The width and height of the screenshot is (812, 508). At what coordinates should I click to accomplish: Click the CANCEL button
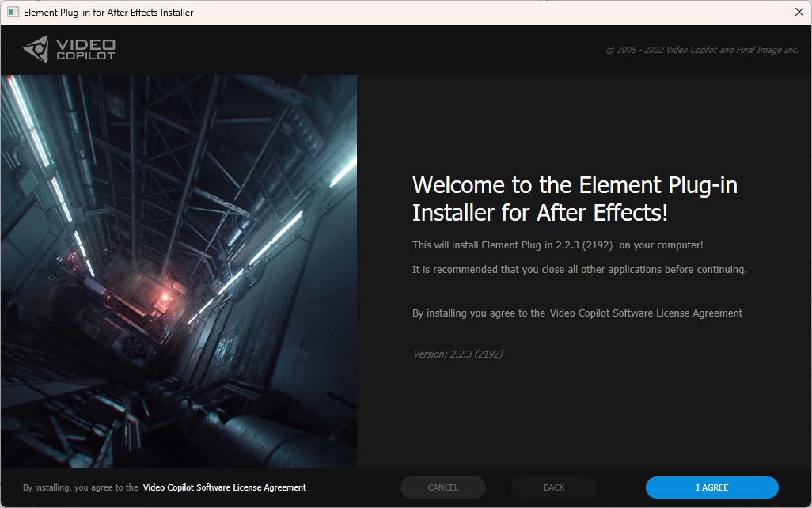443,487
